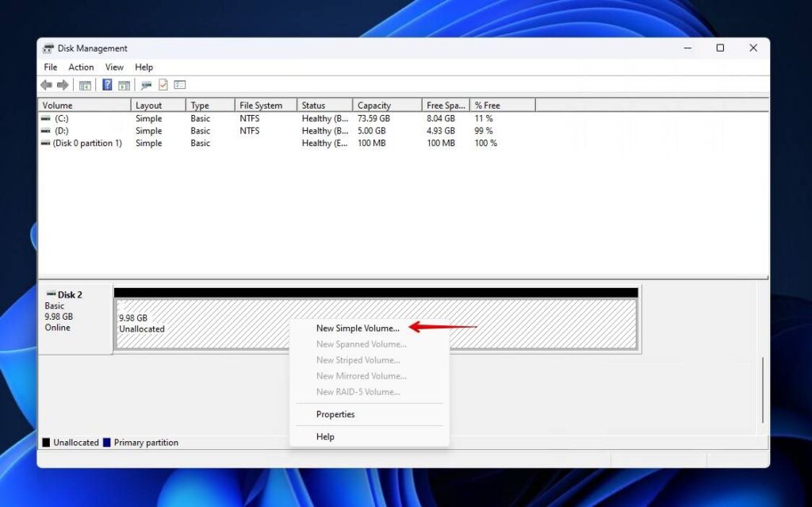Click the Back navigation arrow
This screenshot has width=812, height=507.
click(x=45, y=85)
